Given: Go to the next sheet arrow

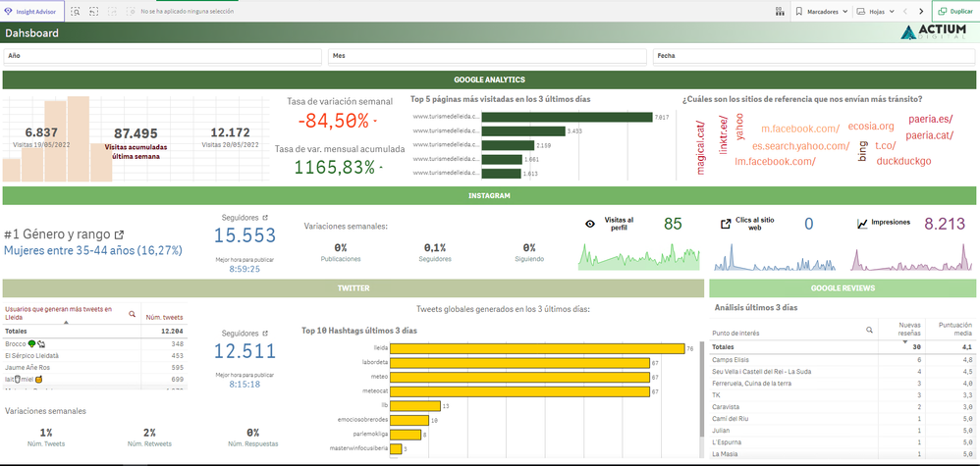Looking at the screenshot, I should tap(920, 12).
